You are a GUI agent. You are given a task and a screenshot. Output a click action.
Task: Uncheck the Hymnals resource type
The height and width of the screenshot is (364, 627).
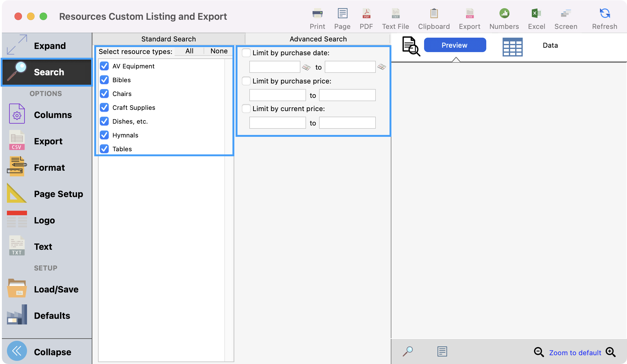pyautogui.click(x=104, y=135)
